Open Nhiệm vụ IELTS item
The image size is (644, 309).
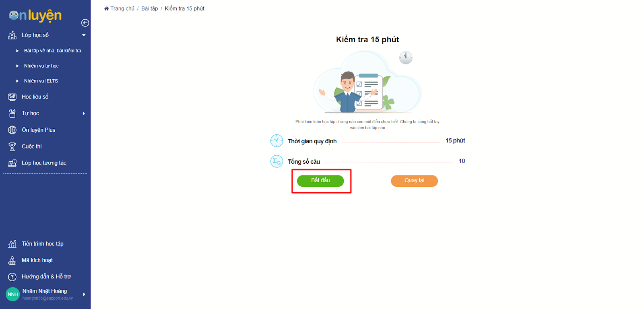coord(41,81)
